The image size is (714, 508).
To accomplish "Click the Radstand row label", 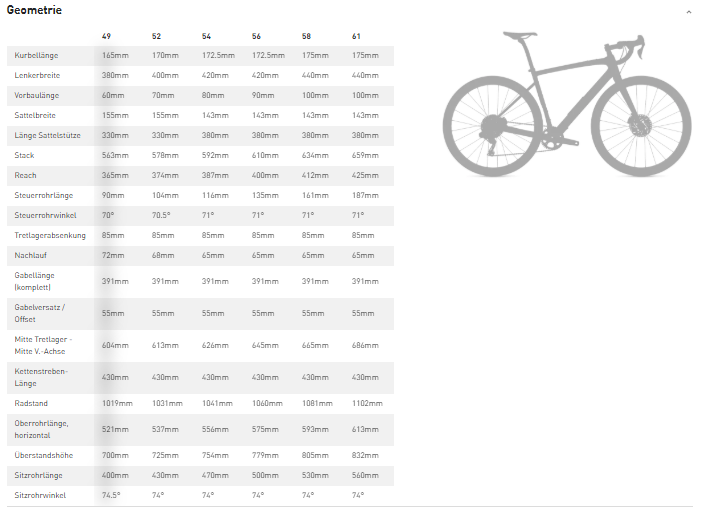I will pos(32,404).
